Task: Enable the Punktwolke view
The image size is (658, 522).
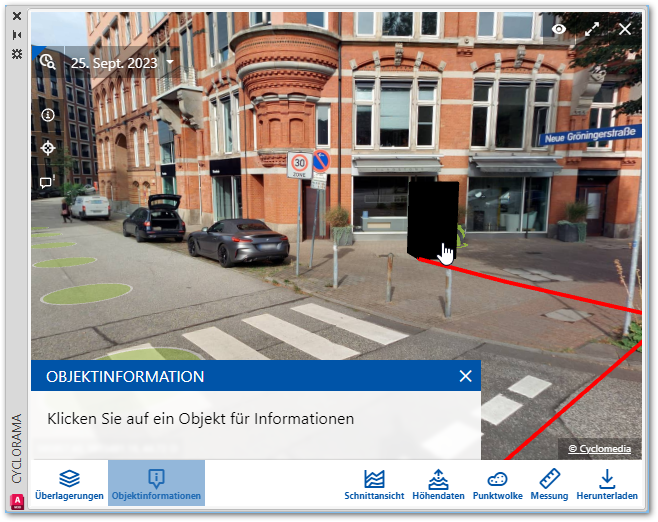Action: click(497, 483)
